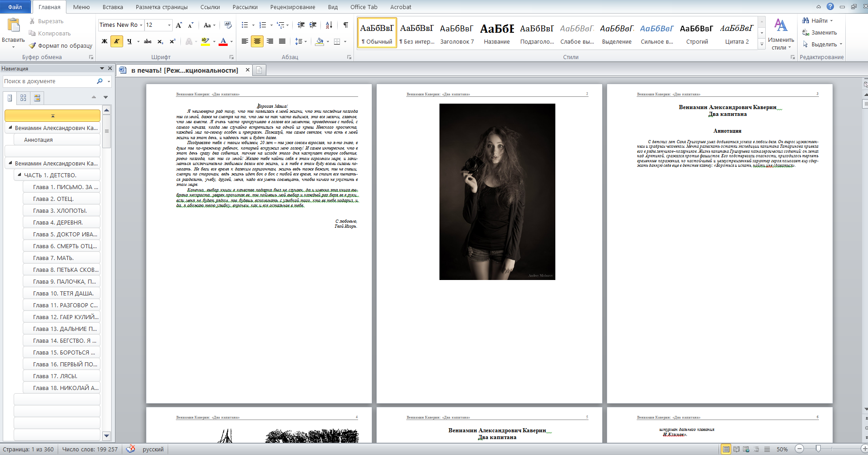Toggle Underline (Ч) formatting
868x455 pixels.
click(x=130, y=41)
